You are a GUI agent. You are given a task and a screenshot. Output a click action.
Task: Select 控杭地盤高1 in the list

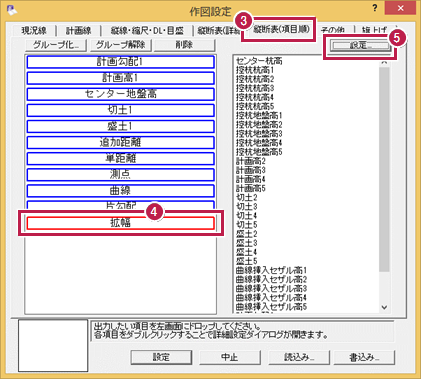coord(259,115)
